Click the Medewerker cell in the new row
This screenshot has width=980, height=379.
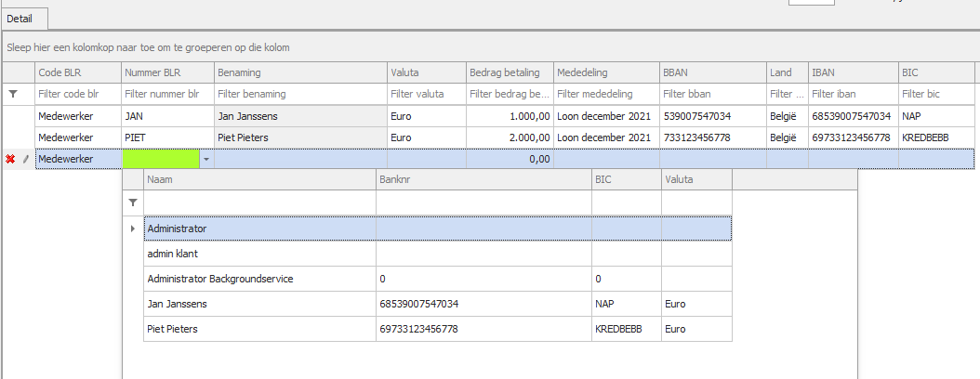78,159
